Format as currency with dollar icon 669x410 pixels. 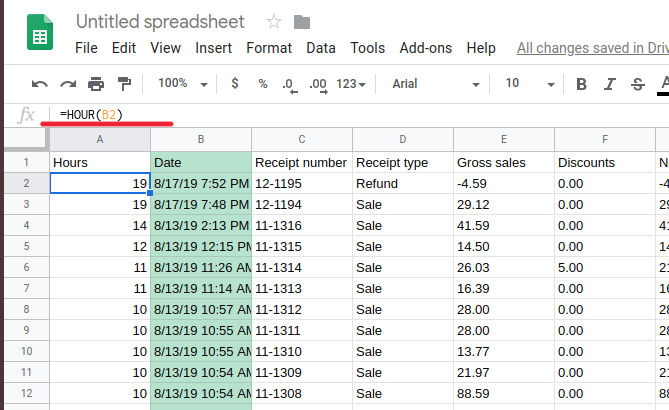234,84
